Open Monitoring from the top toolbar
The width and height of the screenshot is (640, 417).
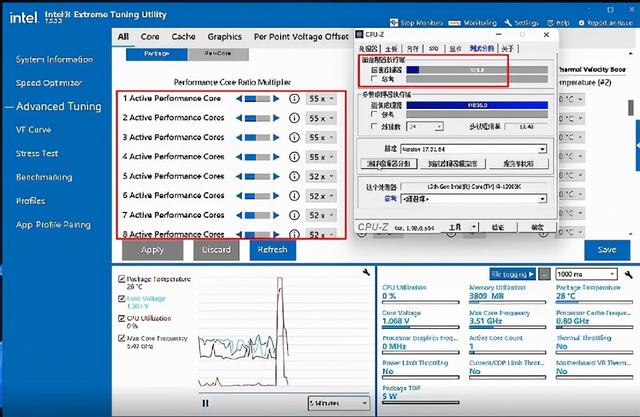[473, 23]
